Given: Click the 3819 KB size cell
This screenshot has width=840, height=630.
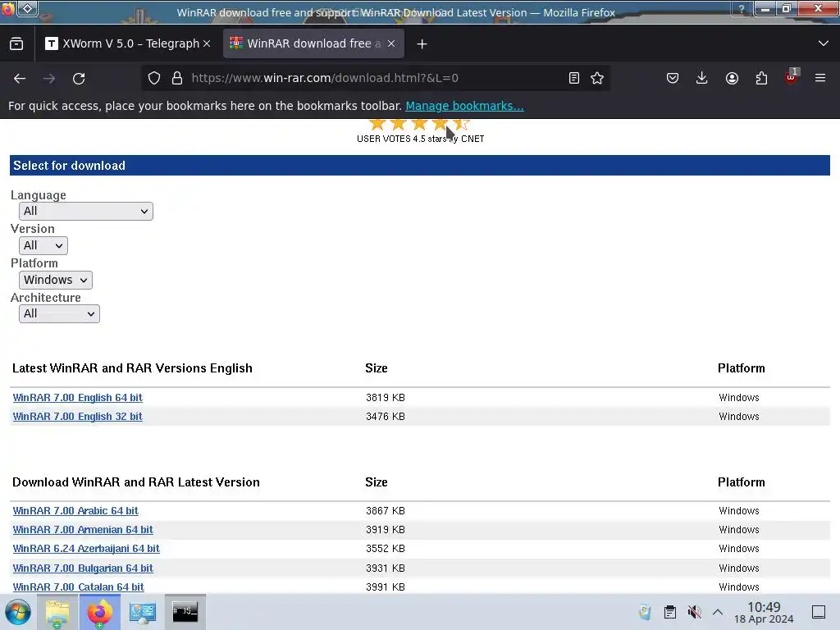Looking at the screenshot, I should (386, 398).
